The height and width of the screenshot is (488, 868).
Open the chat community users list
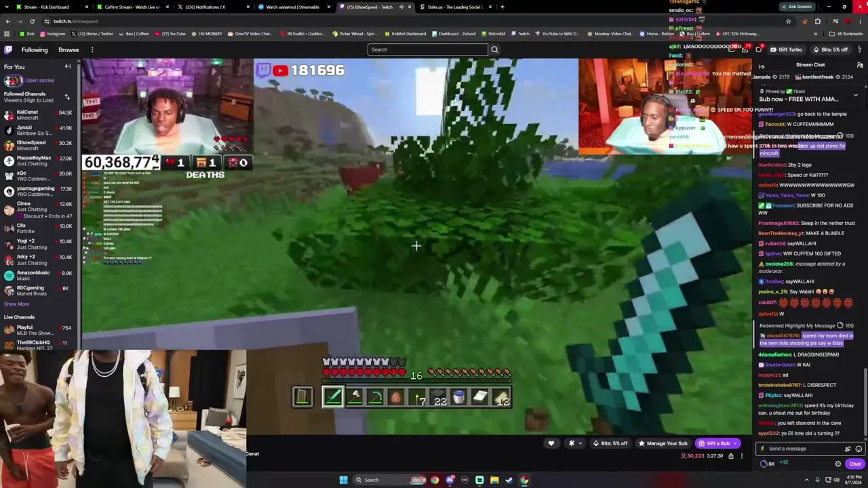(x=860, y=65)
